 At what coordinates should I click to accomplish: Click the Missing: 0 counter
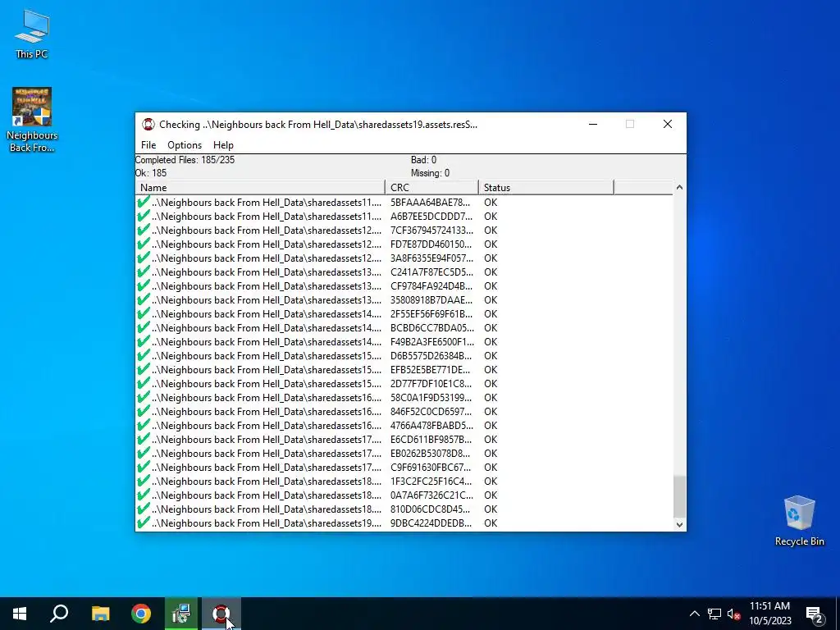(x=430, y=173)
